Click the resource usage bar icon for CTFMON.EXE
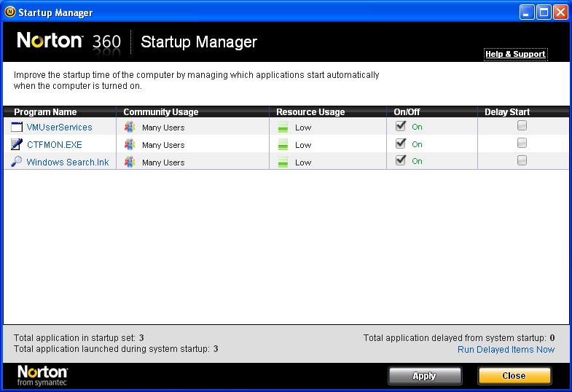Screen dimensions: 572x392 click(283, 144)
